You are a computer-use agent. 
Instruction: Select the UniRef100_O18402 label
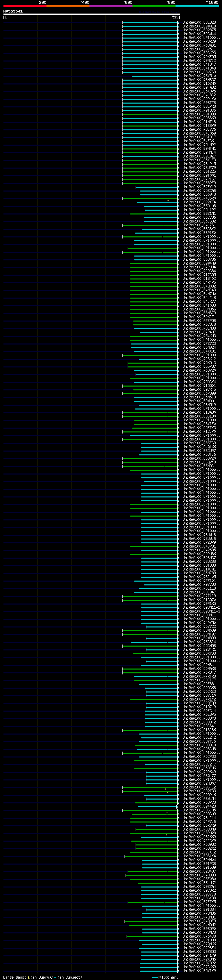pyautogui.click(x=199, y=278)
